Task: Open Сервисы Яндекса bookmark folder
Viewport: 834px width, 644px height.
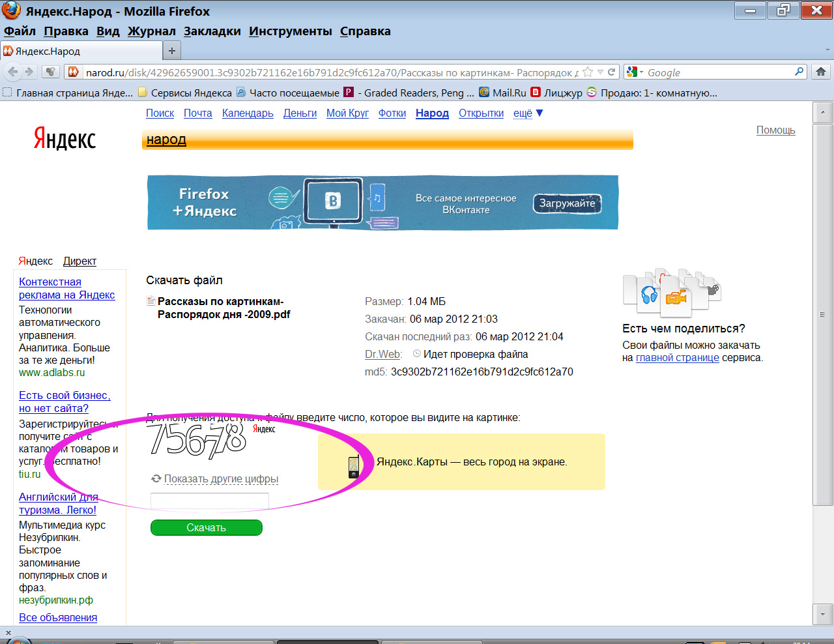Action: 184,93
